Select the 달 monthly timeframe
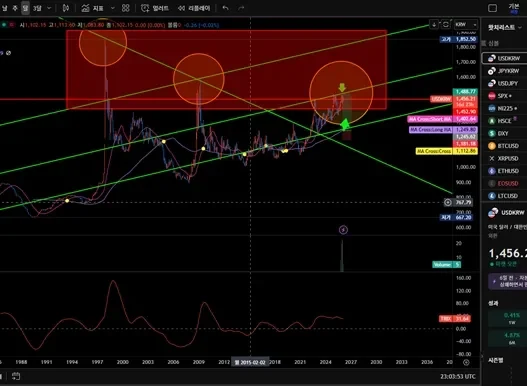The height and width of the screenshot is (386, 527). [x=25, y=8]
